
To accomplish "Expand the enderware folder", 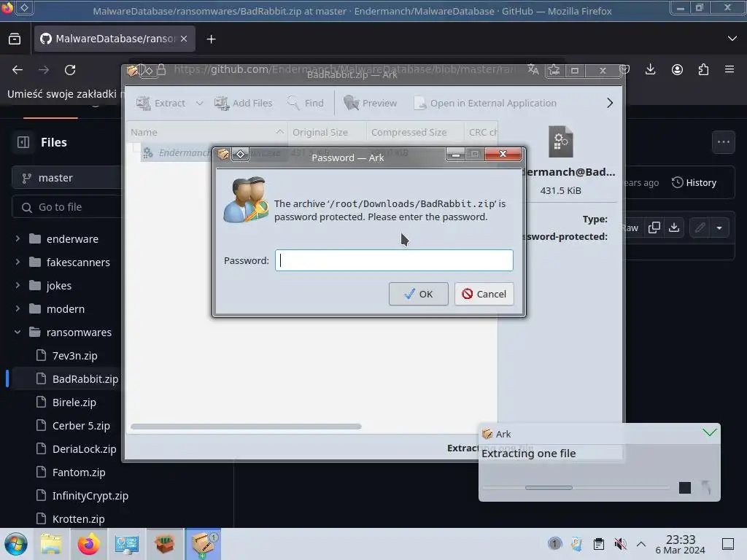I will 18,238.
